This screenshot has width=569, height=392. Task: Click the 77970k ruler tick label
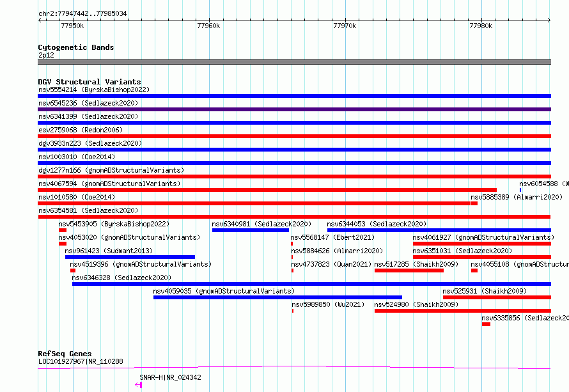(345, 26)
